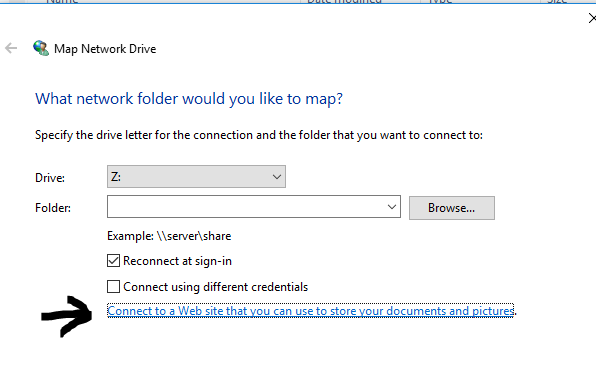This screenshot has height=378, width=596.
Task: Click the Map Network Drive title text
Action: tap(105, 49)
